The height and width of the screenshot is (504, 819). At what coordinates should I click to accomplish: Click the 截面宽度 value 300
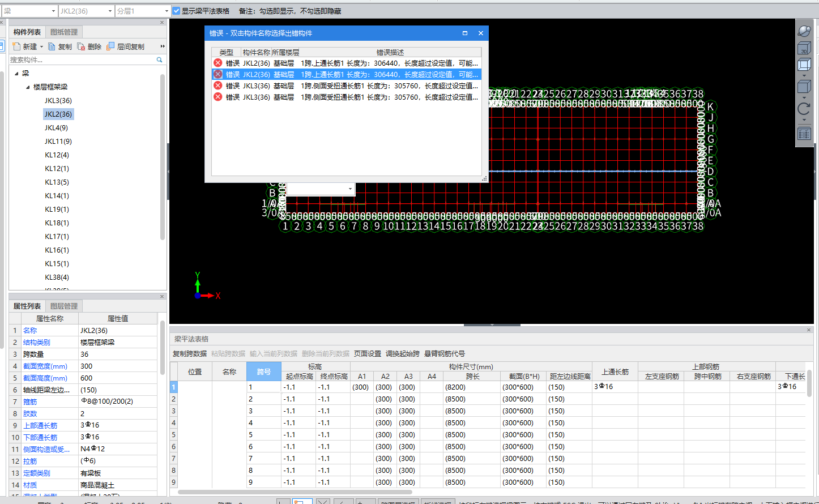(x=118, y=366)
